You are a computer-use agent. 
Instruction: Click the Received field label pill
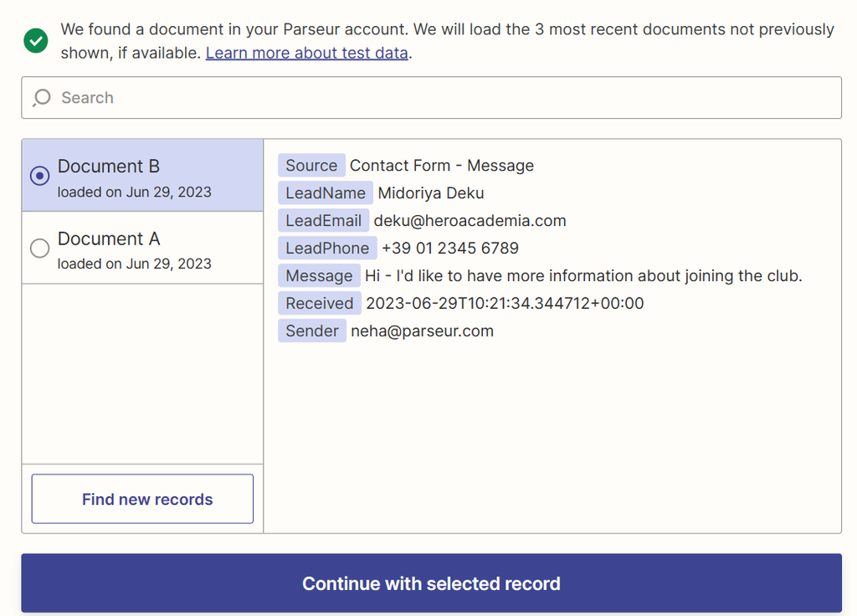[x=319, y=303]
